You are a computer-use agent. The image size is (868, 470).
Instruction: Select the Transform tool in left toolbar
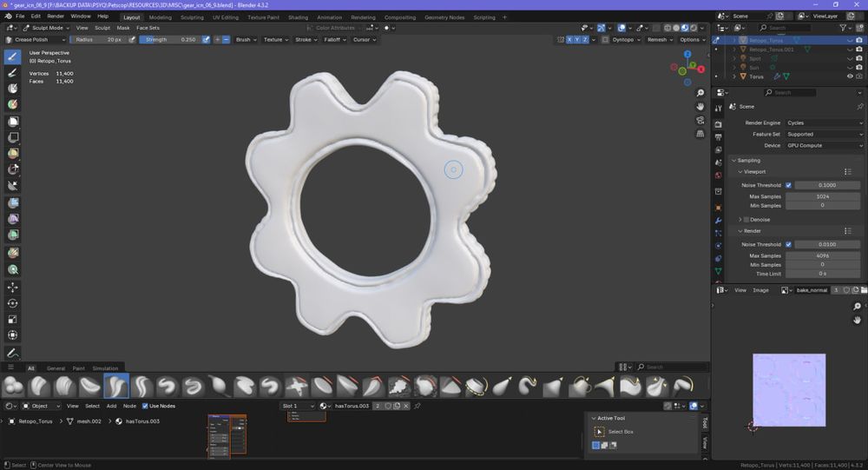pos(13,335)
